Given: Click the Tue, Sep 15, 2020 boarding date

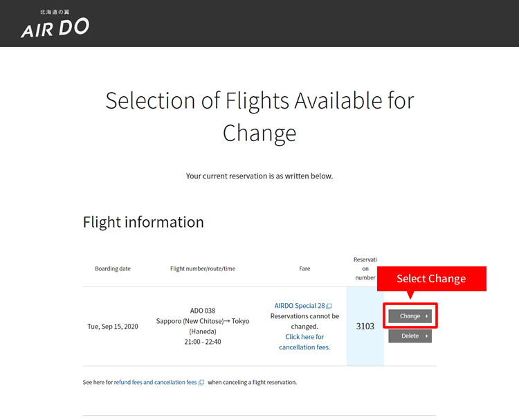Looking at the screenshot, I should [x=113, y=327].
